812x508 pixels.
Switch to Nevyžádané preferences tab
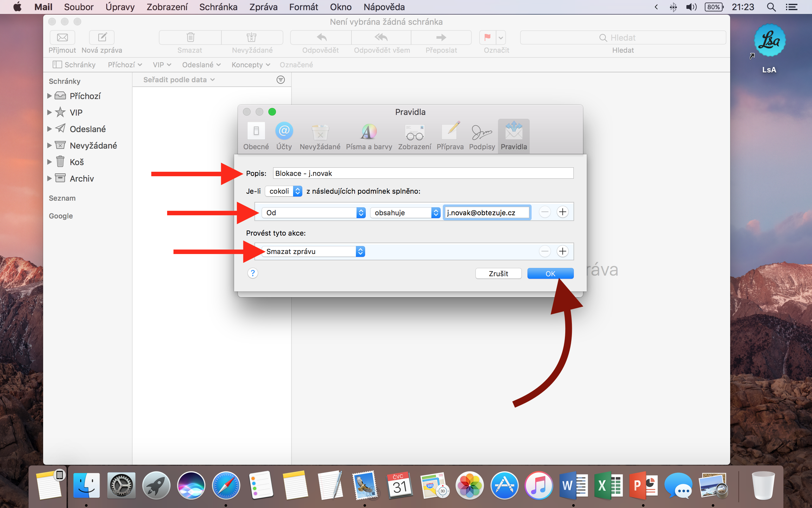[x=320, y=136]
